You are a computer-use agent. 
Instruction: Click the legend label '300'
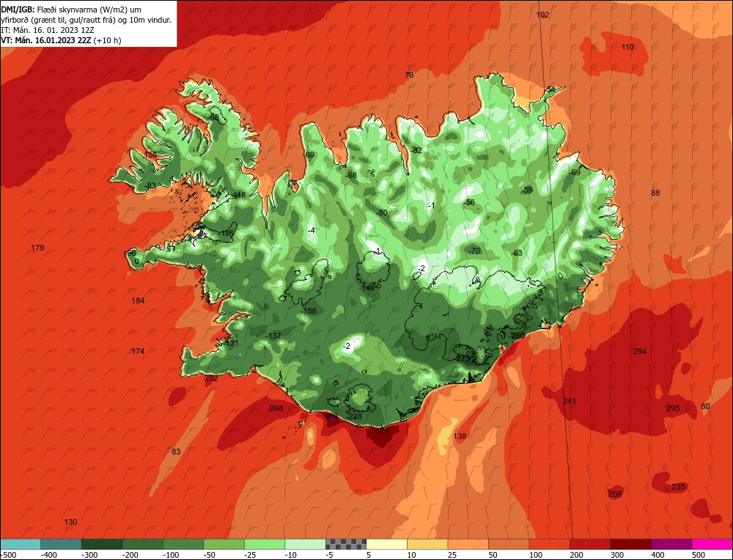pos(617,556)
